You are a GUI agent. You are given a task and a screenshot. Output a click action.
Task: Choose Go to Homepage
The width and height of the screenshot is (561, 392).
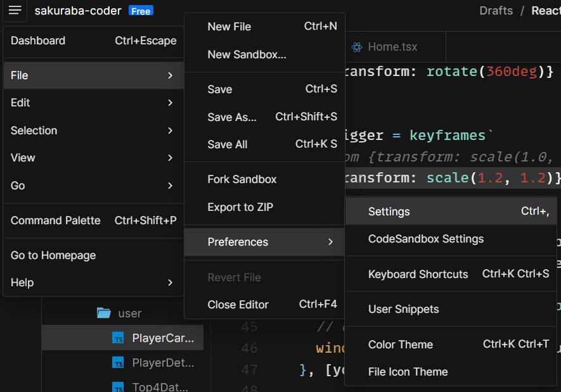click(x=93, y=255)
